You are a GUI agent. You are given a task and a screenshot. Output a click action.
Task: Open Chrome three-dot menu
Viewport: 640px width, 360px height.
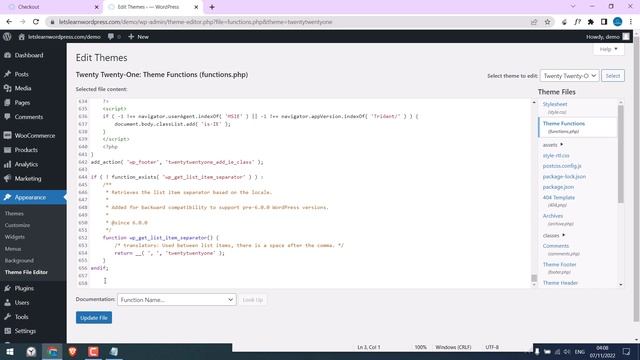coord(631,22)
